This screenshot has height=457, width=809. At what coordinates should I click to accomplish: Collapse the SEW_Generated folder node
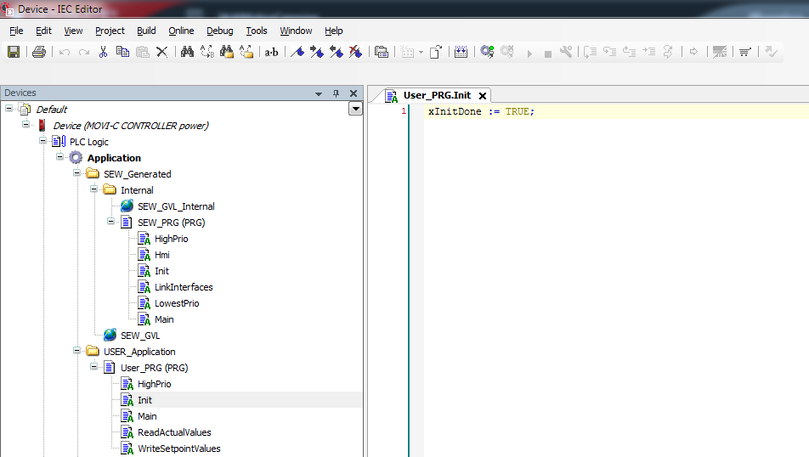[x=77, y=174]
